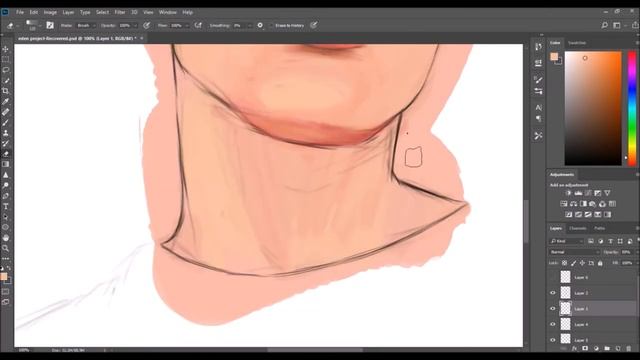
Task: Open the brush settings panel toggle
Action: point(50,25)
